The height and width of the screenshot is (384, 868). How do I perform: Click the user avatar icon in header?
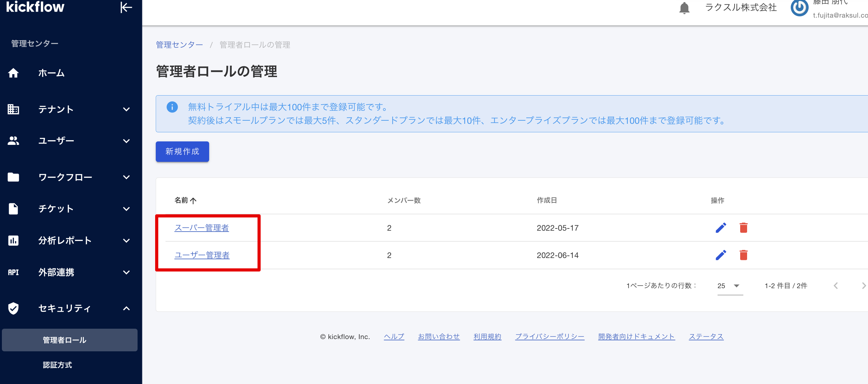point(799,8)
